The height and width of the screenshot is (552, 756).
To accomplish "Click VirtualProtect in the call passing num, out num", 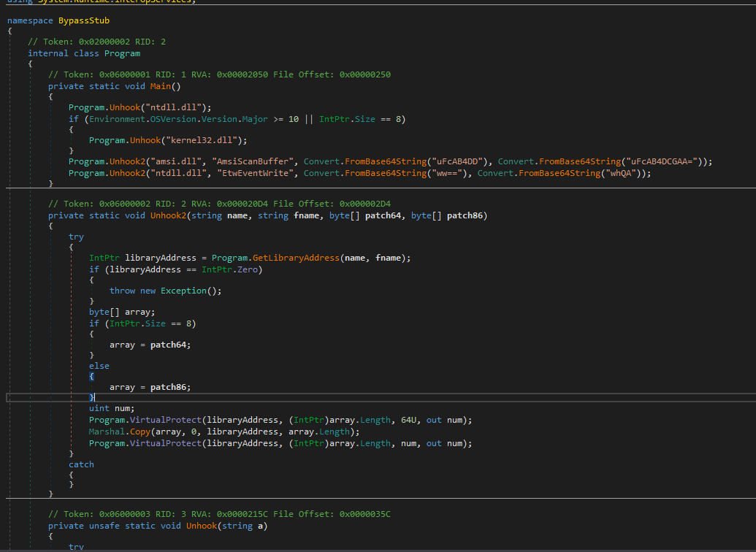I will [x=165, y=443].
